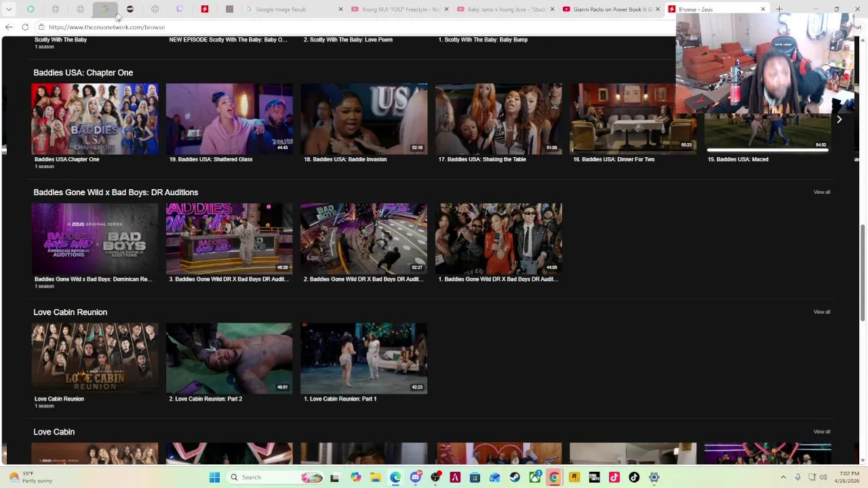Open Microsoft Edge from the taskbar
Viewport: 868px width, 488px height.
pos(395,477)
